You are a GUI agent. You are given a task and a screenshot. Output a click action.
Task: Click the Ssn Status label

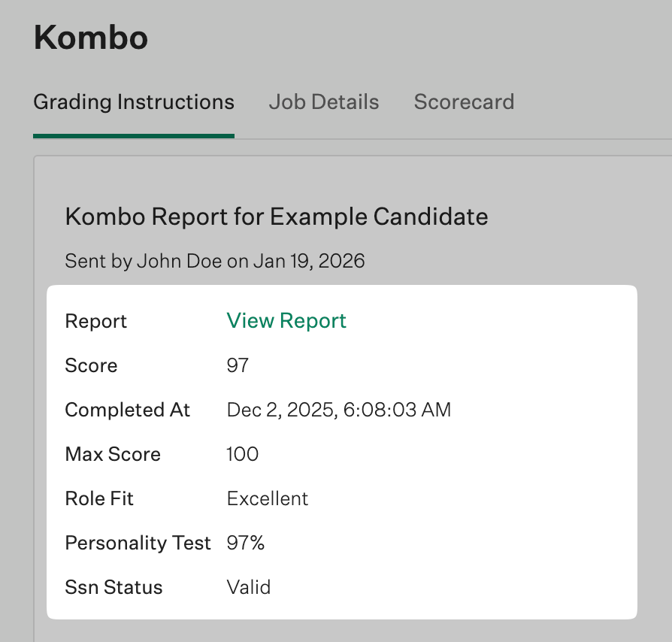pos(114,588)
